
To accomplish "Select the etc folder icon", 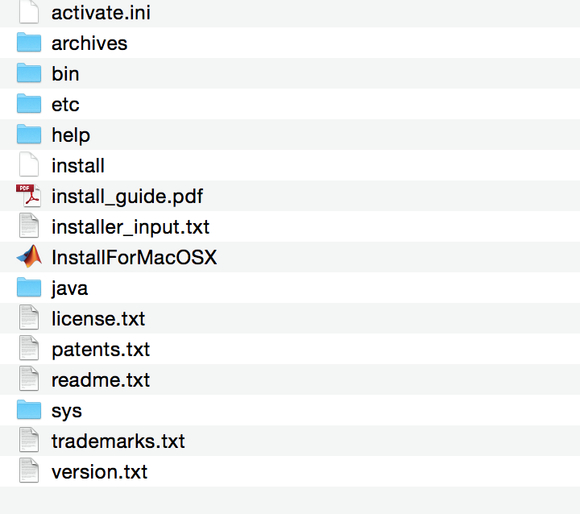I will point(29,104).
